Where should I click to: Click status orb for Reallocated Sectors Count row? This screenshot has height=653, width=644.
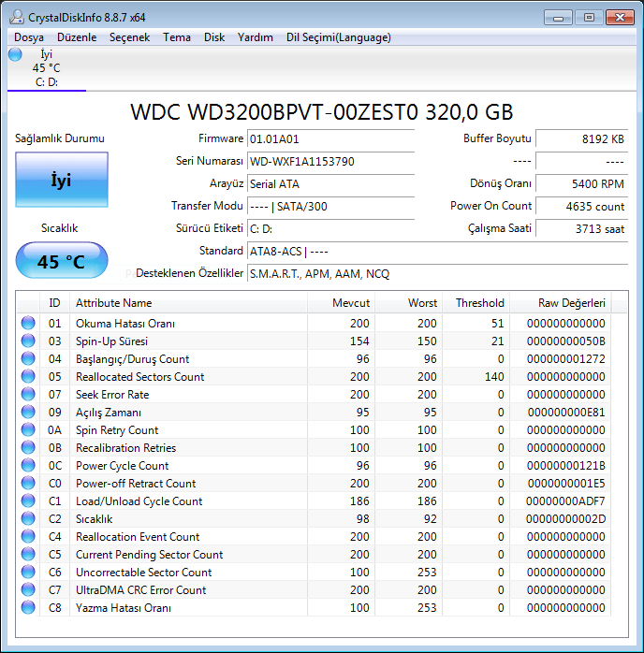tap(28, 376)
